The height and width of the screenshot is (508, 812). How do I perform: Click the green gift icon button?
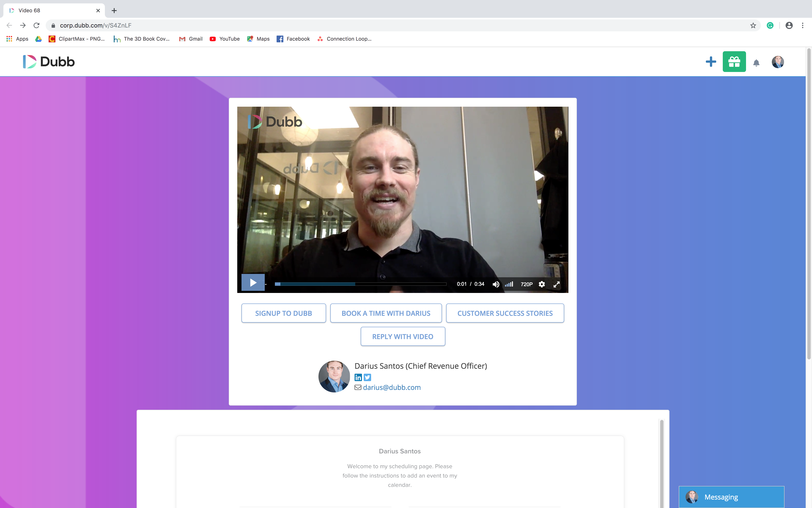734,61
